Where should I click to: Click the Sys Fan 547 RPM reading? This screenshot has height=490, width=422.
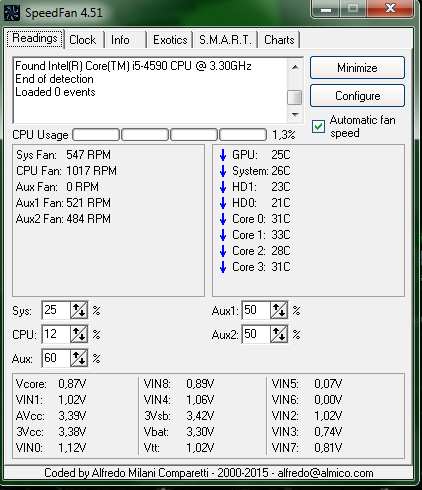tap(63, 155)
